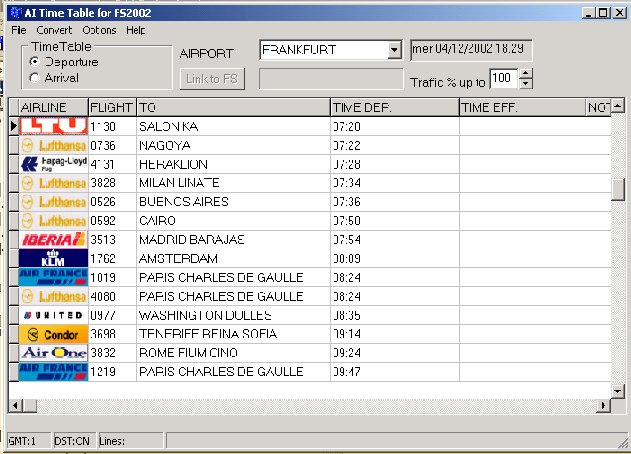This screenshot has width=631, height=454.
Task: Click the TO column header
Action: click(x=233, y=107)
